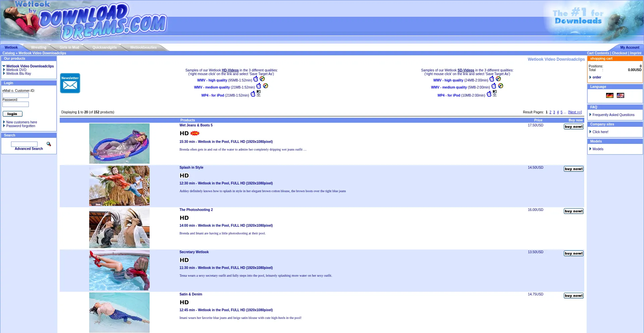Click Apple icon beside HD MP4 for iPod
This screenshot has height=333, width=644.
pyautogui.click(x=253, y=94)
